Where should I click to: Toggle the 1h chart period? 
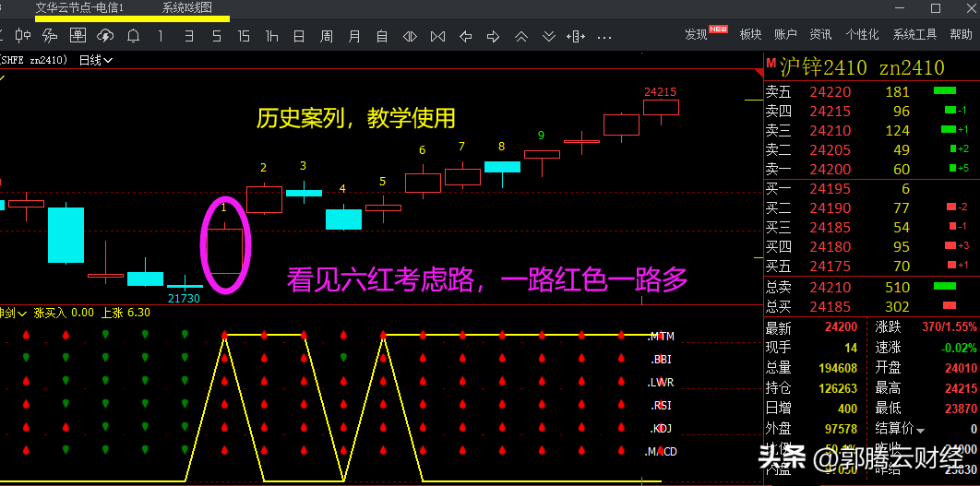point(271,36)
